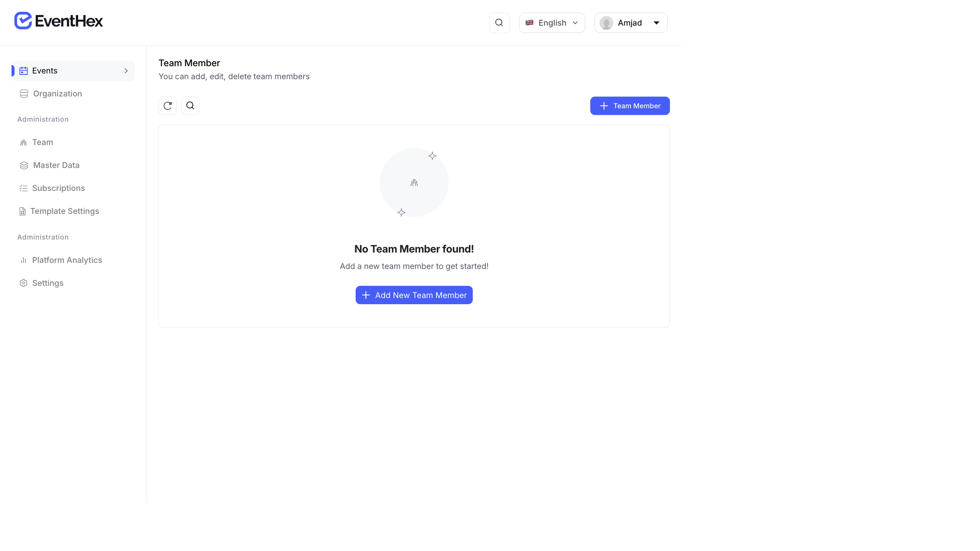Open Organization from the sidebar menu
The image size is (980, 551).
tap(57, 93)
